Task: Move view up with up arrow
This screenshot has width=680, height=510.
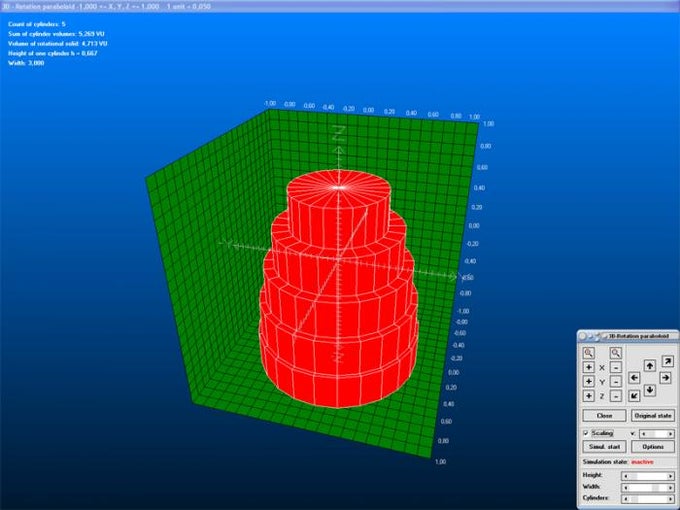Action: click(x=650, y=366)
